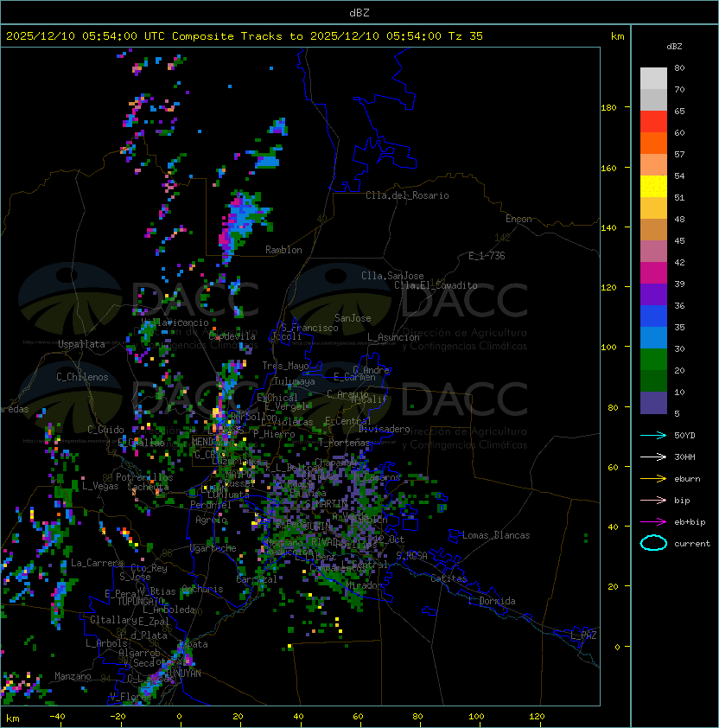Click the 'Tres_Mayo' place label
Viewport: 719px width, 728px height.
point(285,366)
